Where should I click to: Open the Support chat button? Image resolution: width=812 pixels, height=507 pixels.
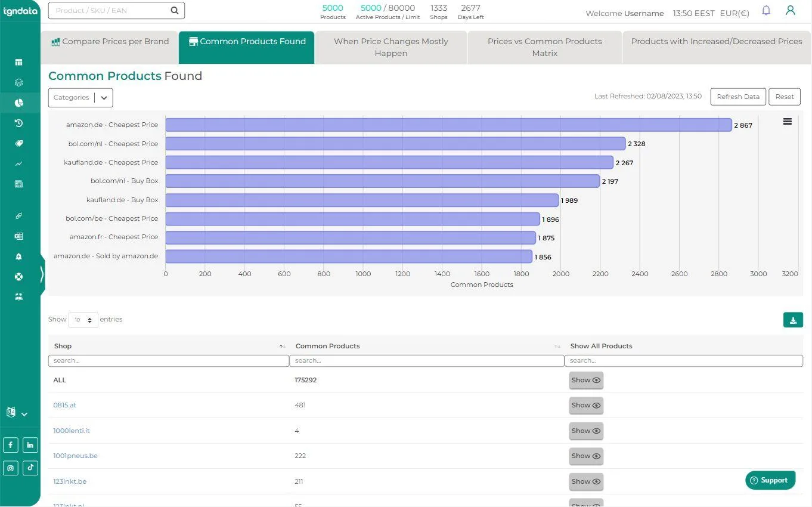click(770, 481)
